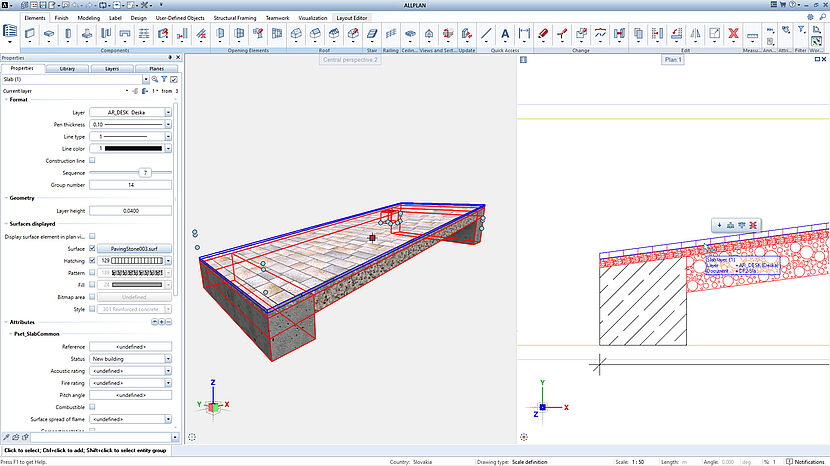The height and width of the screenshot is (466, 830).
Task: Enable the Construction line checkbox
Action: point(93,160)
